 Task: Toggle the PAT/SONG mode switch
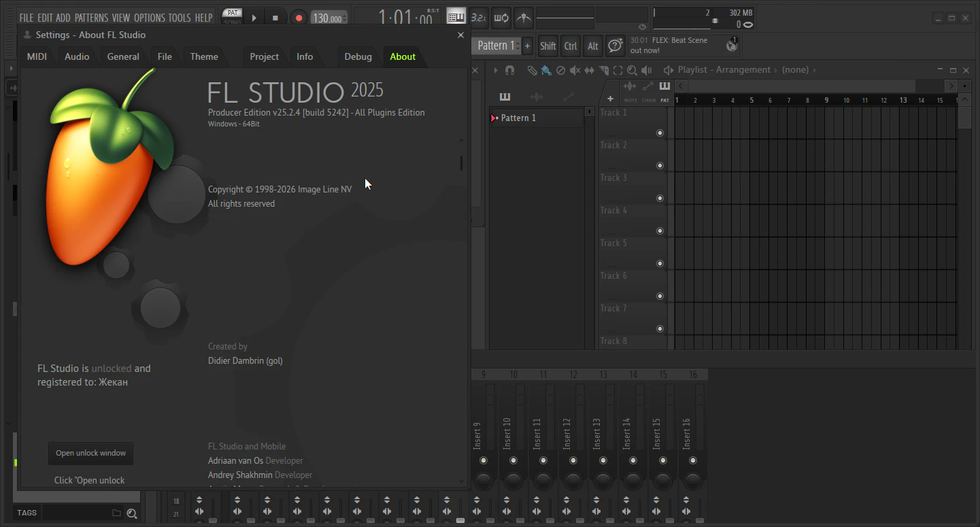233,17
